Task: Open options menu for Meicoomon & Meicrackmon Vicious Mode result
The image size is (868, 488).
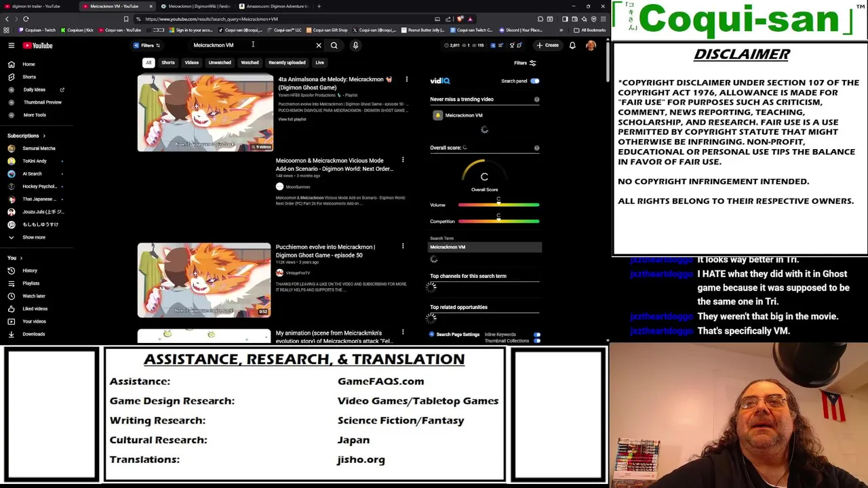Action: click(x=403, y=161)
